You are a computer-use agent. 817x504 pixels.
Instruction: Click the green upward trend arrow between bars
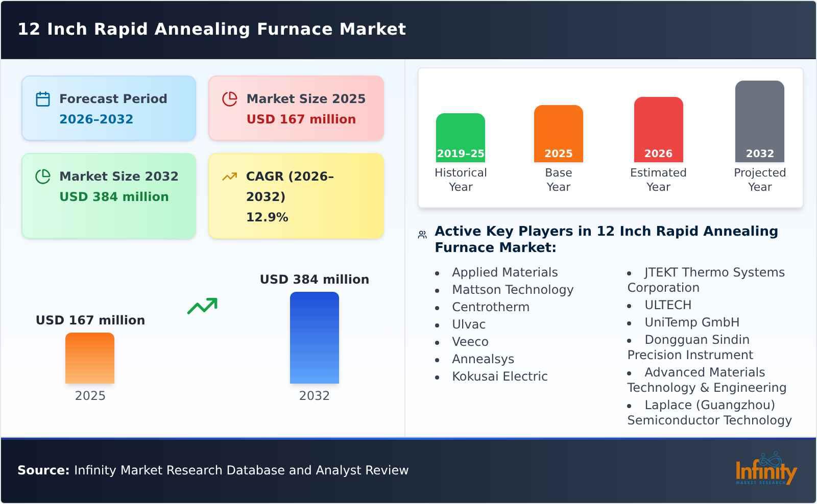202,306
